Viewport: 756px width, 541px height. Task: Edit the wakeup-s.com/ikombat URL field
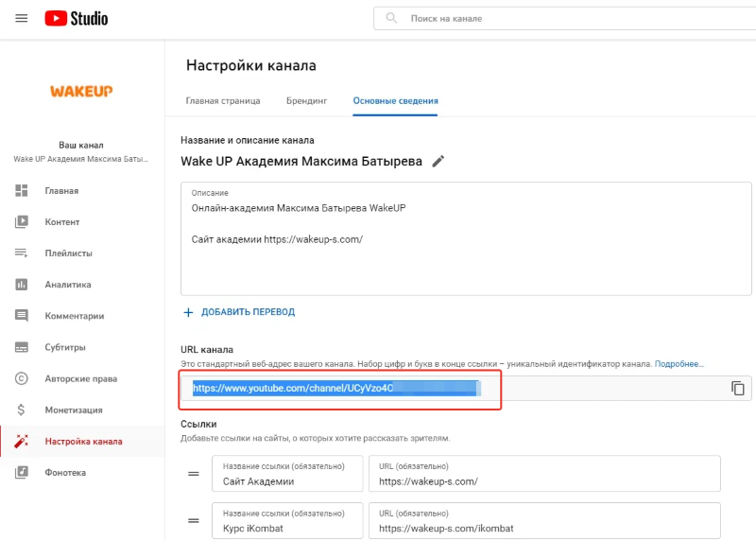pyautogui.click(x=545, y=521)
